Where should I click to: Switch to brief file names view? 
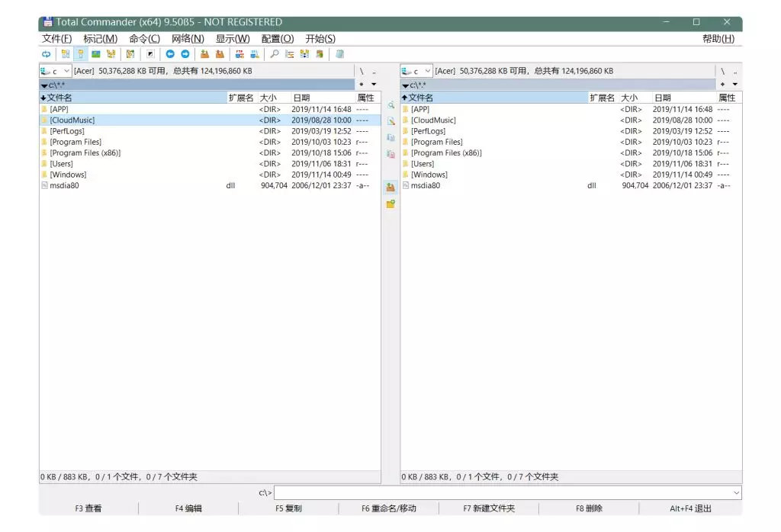(66, 54)
